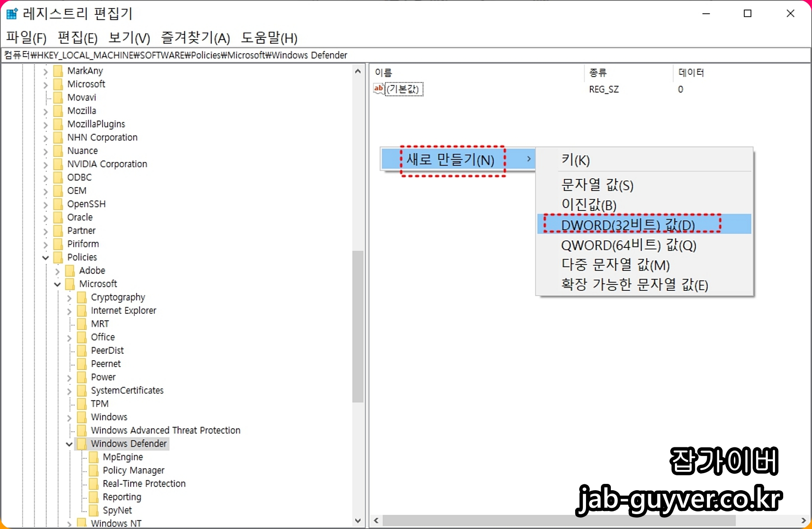Image resolution: width=812 pixels, height=529 pixels.
Task: Expand the Internet Explorer key
Action: [x=69, y=311]
